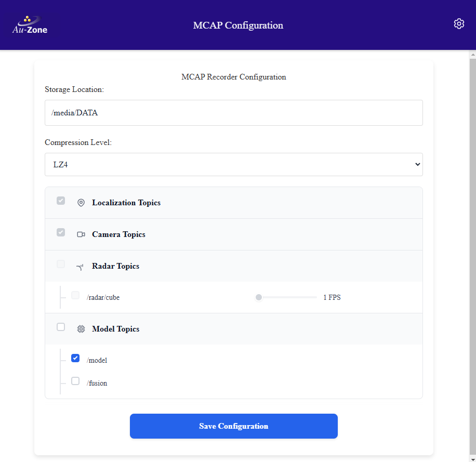476x462 pixels.
Task: Click the radar antenna icon beside Radar Topics
Action: tap(80, 266)
